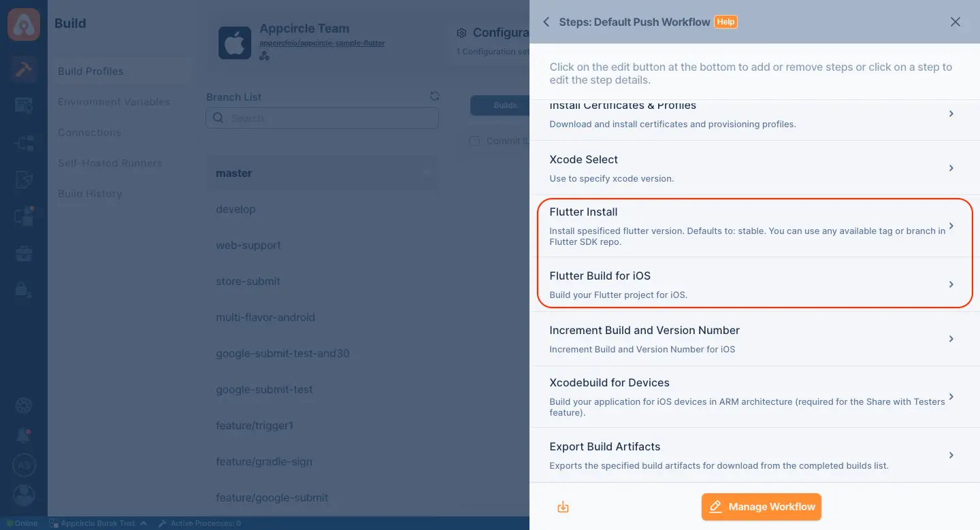The height and width of the screenshot is (530, 980).
Task: Click the wheel-shaped icon in the lower sidebar
Action: 24,406
